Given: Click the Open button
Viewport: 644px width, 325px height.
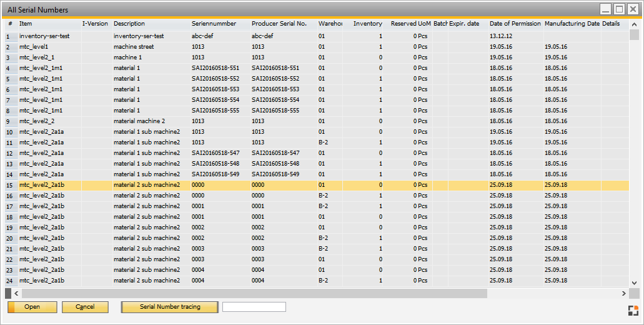Looking at the screenshot, I should click(32, 307).
